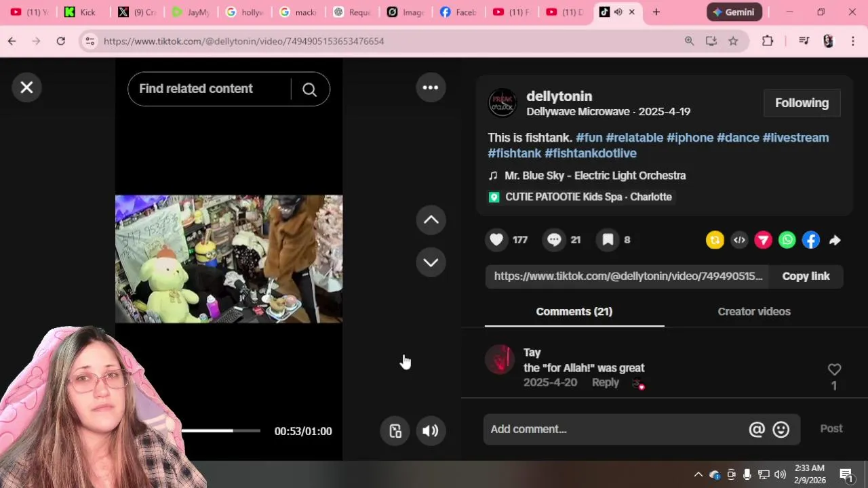This screenshot has height=488, width=868.
Task: Like the video with heart icon
Action: [496, 240]
